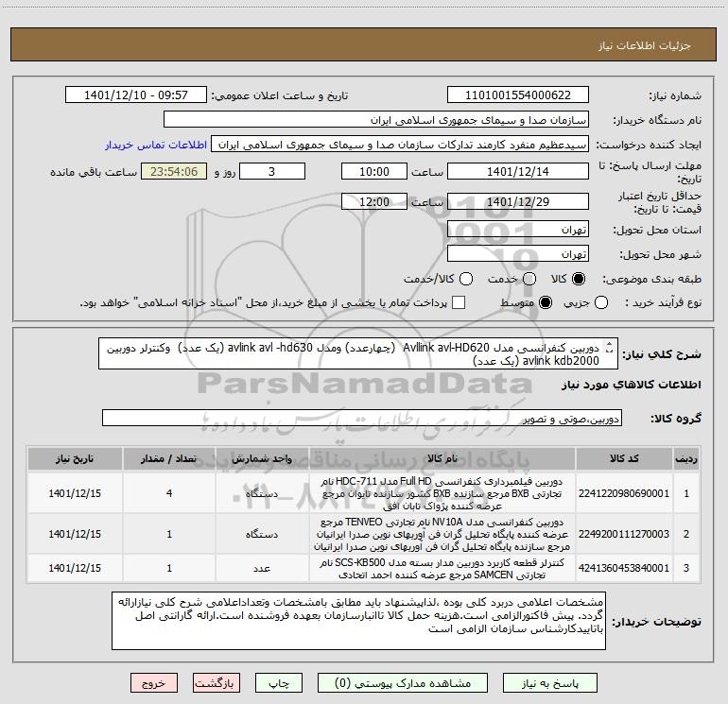Click the مشاهده مدارک پیوستی (0) button
The image size is (728, 704).
click(x=403, y=683)
